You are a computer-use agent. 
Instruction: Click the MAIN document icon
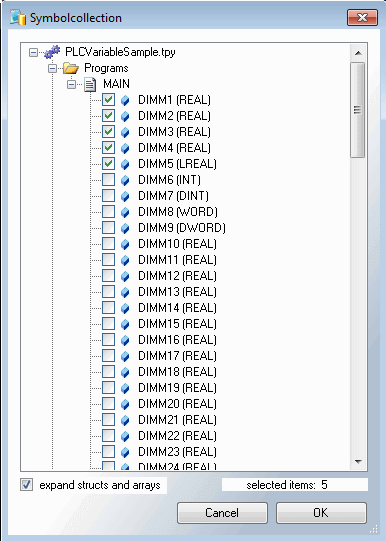click(90, 84)
